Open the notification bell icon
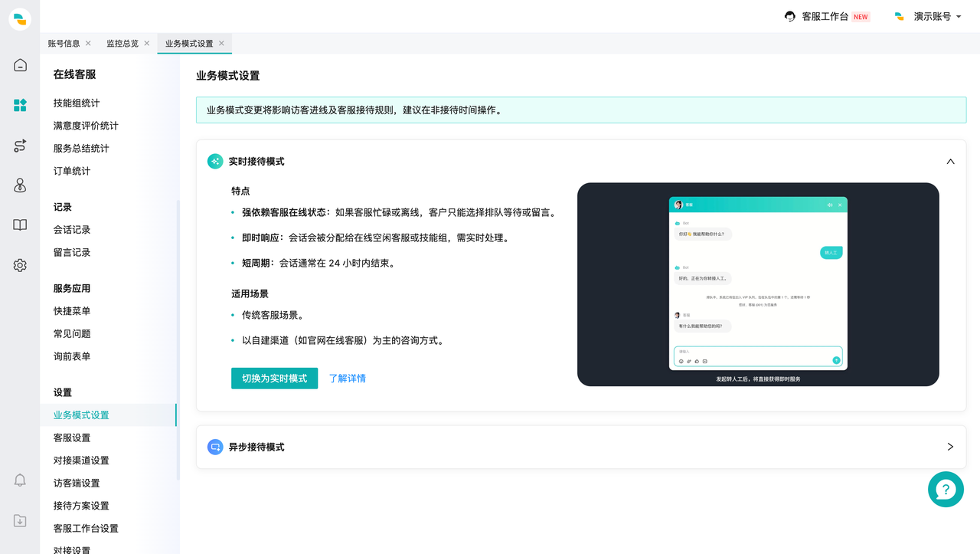 (19, 480)
